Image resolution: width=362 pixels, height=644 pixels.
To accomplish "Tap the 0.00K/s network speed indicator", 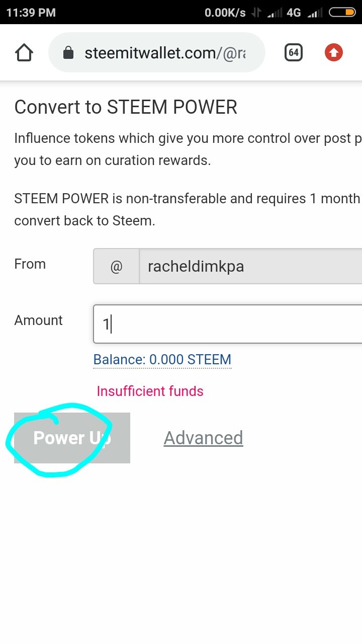I will pyautogui.click(x=225, y=13).
